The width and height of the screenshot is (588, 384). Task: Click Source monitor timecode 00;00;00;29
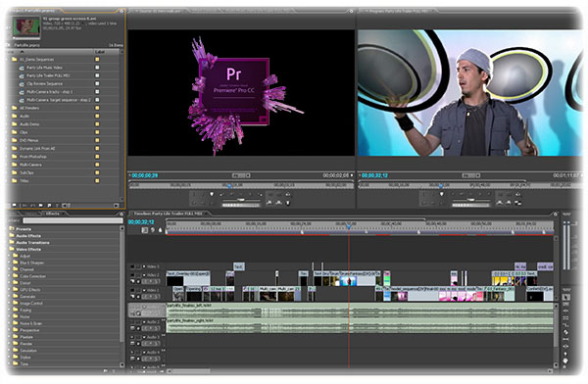pos(145,175)
